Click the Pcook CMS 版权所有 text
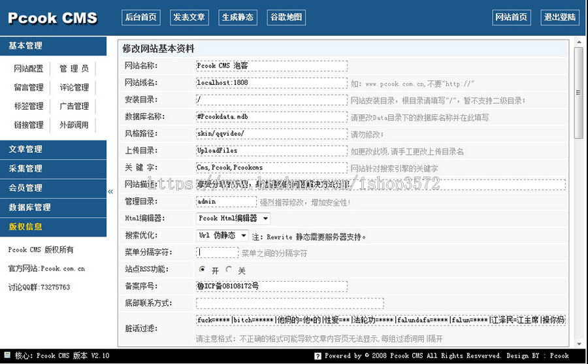Screen dimensions: 588x364 tap(41, 250)
